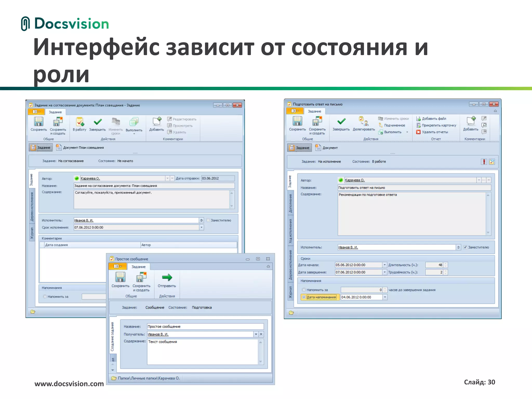The width and height of the screenshot is (532, 399).
Task: Click Сохранить icon in Подготовить ответ window
Action: click(297, 121)
